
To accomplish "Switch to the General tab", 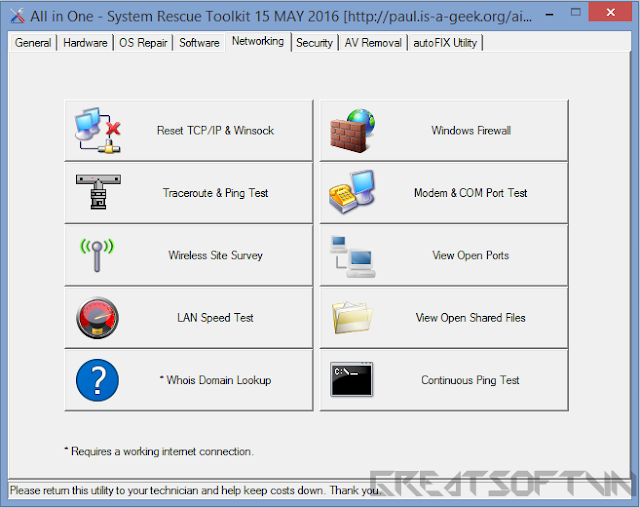I will [33, 42].
